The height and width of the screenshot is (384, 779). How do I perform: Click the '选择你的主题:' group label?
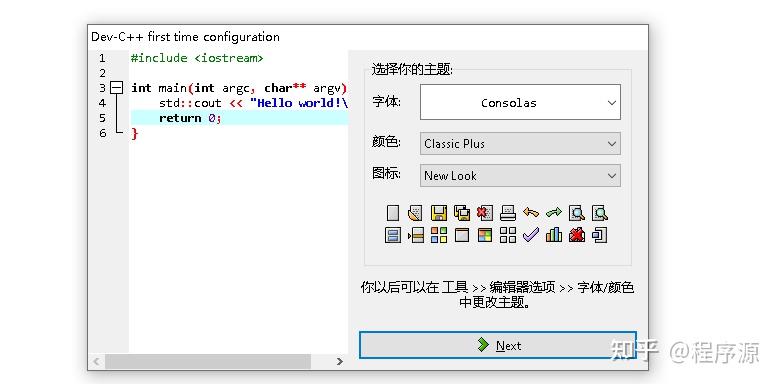click(412, 70)
